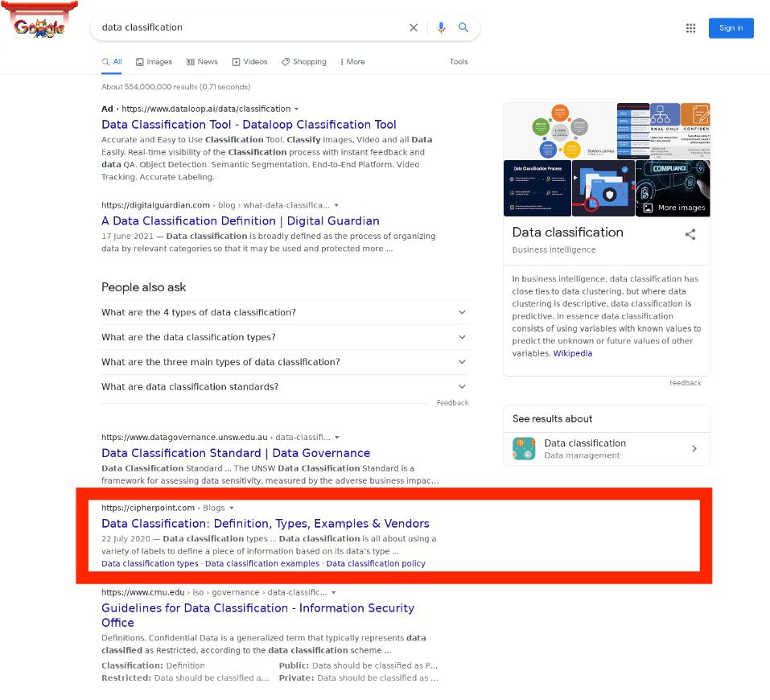This screenshot has height=700, width=770.
Task: Share the Data classification knowledge panel
Action: click(x=690, y=234)
